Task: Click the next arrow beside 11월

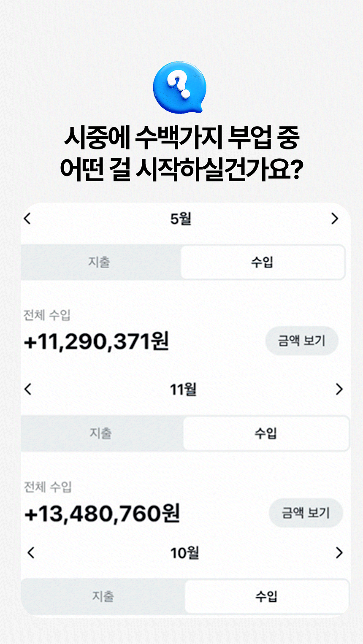Action: point(339,389)
